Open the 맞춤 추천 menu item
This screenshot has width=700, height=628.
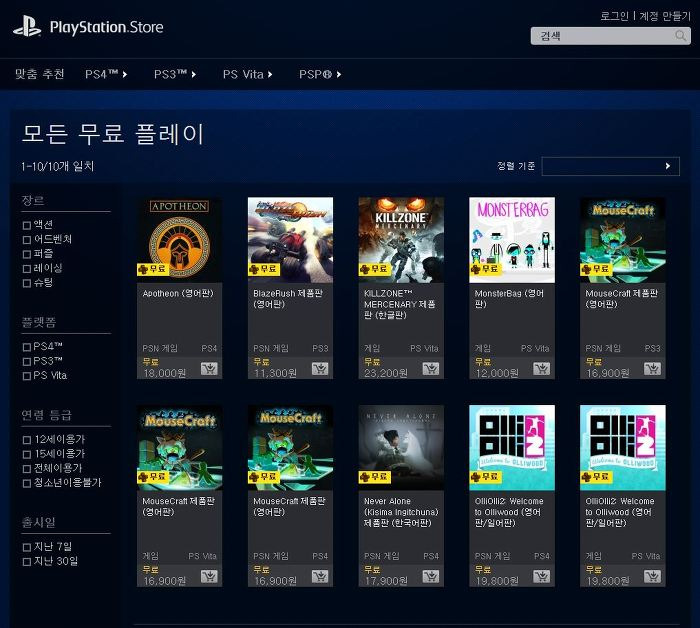click(40, 74)
